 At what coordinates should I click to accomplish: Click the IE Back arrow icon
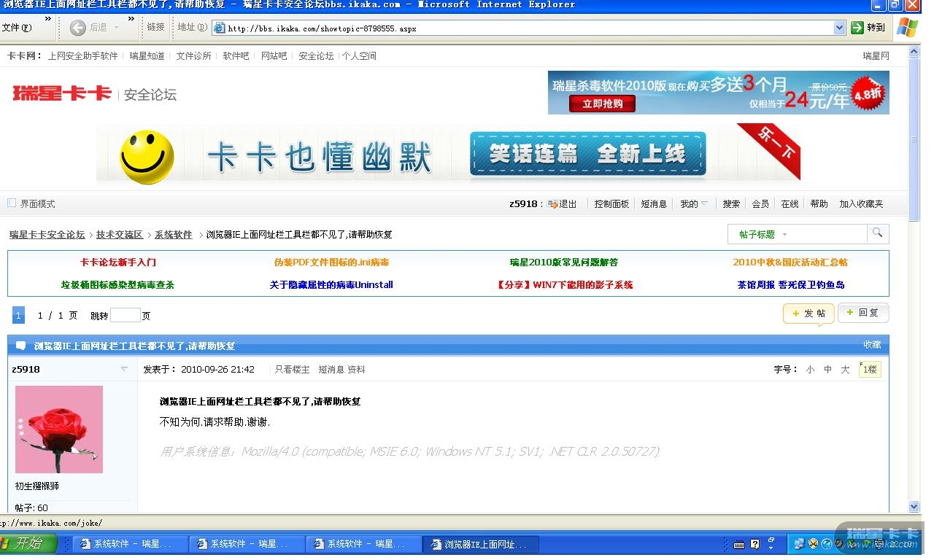(x=78, y=28)
